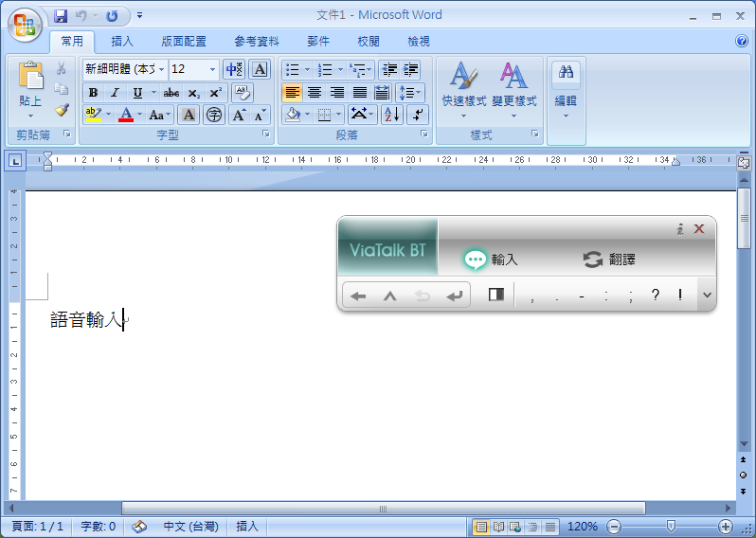Click the Clear Formatting eraser icon
756x538 pixels.
tap(242, 92)
